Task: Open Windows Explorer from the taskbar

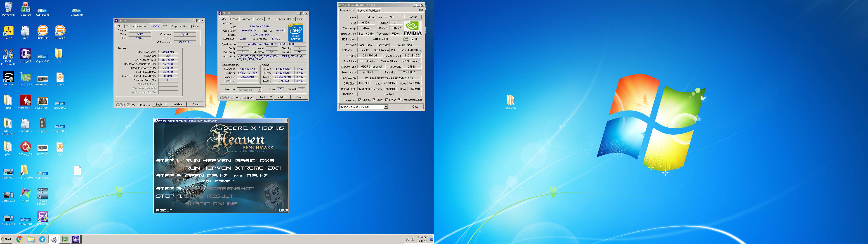Action: (31, 239)
